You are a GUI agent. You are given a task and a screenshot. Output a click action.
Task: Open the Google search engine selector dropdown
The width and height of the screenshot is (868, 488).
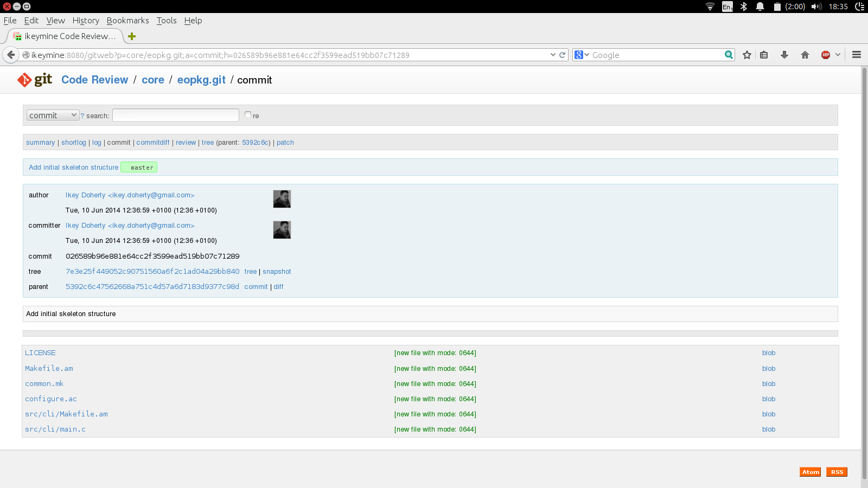point(582,55)
